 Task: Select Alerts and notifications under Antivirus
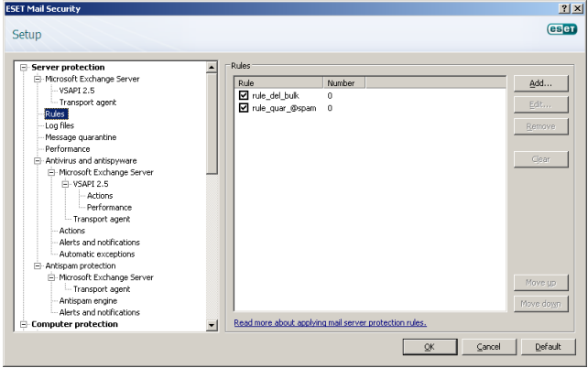[100, 242]
